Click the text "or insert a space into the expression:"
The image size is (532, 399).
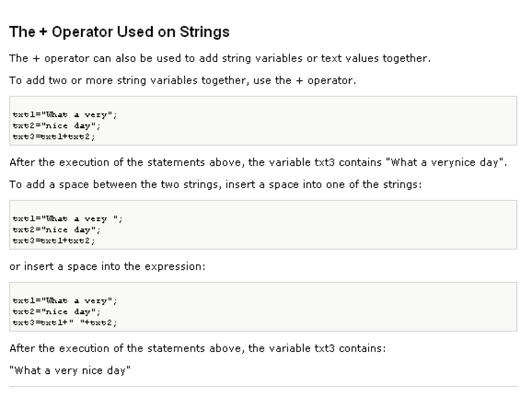tap(107, 267)
